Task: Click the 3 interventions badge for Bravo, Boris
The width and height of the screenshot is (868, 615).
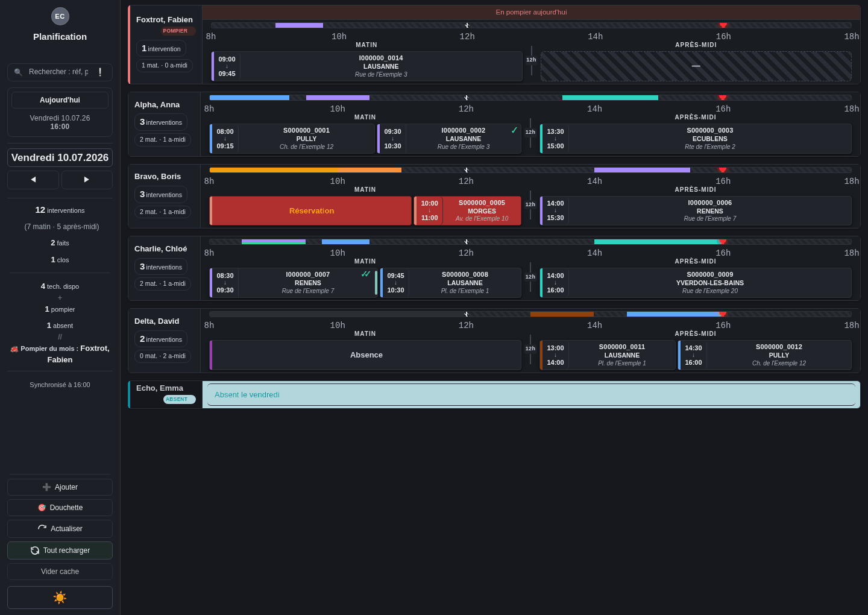Action: point(161,195)
